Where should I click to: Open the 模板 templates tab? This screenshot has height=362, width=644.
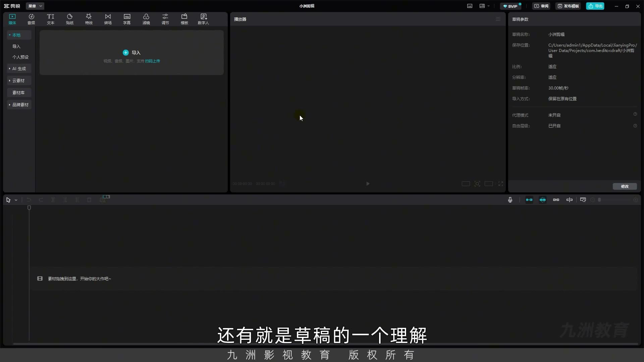[x=184, y=19]
